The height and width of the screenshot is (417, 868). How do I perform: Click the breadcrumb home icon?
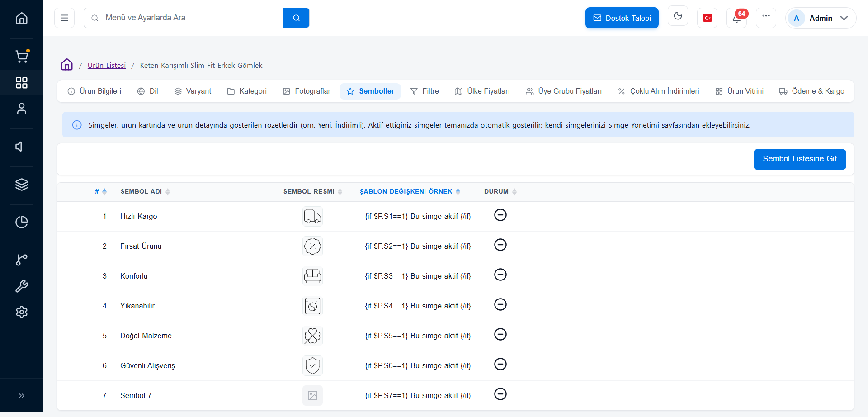(67, 65)
